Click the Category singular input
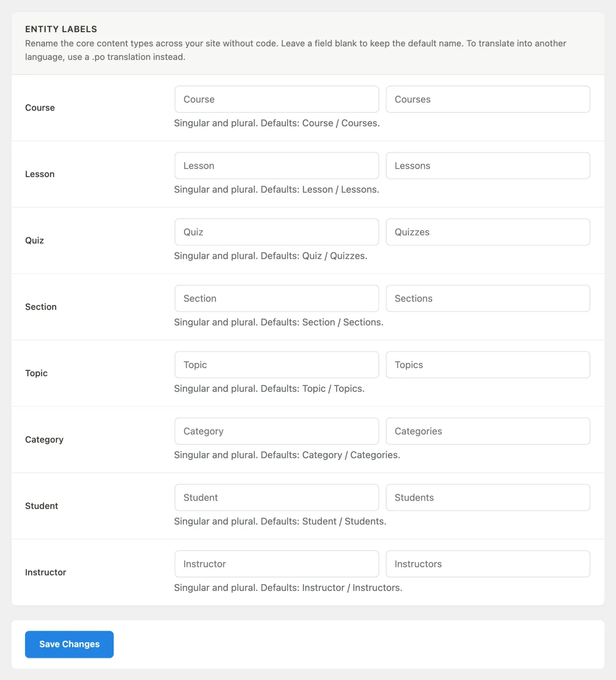The height and width of the screenshot is (680, 616). coord(276,431)
